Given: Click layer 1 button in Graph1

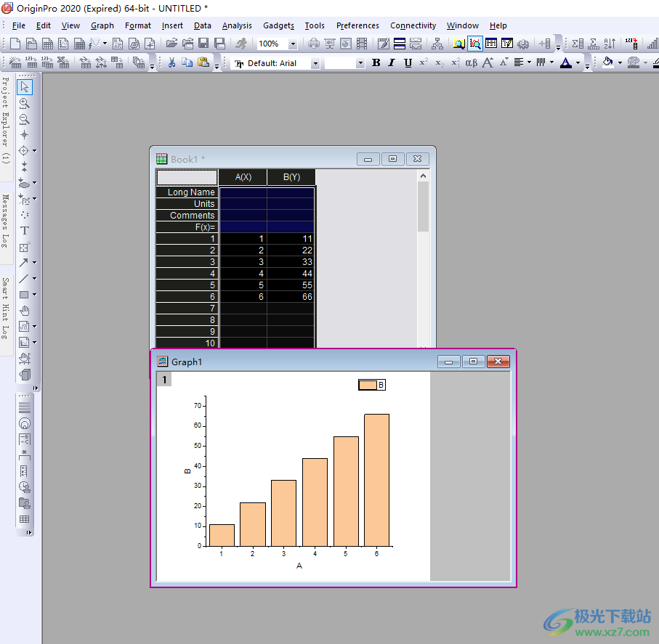Looking at the screenshot, I should 164,380.
